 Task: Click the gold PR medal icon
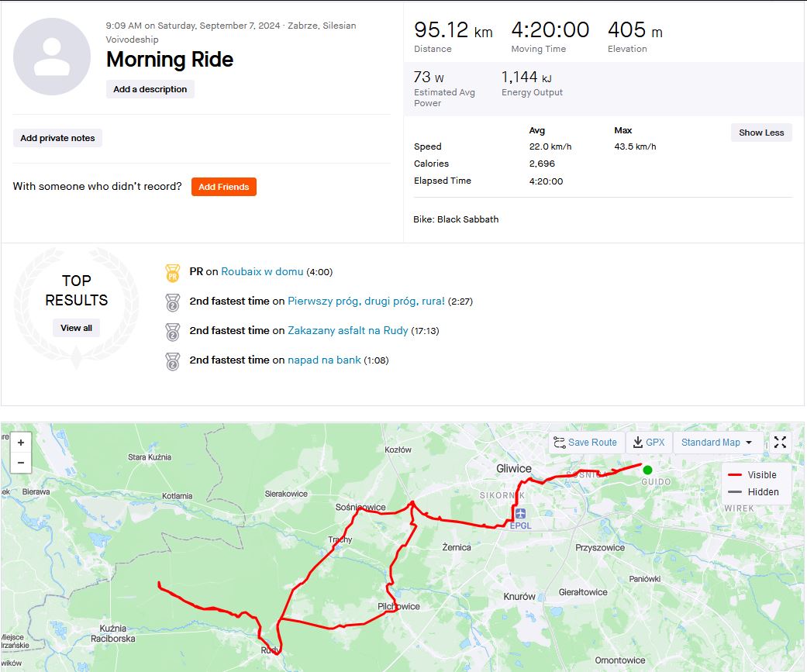tap(172, 273)
